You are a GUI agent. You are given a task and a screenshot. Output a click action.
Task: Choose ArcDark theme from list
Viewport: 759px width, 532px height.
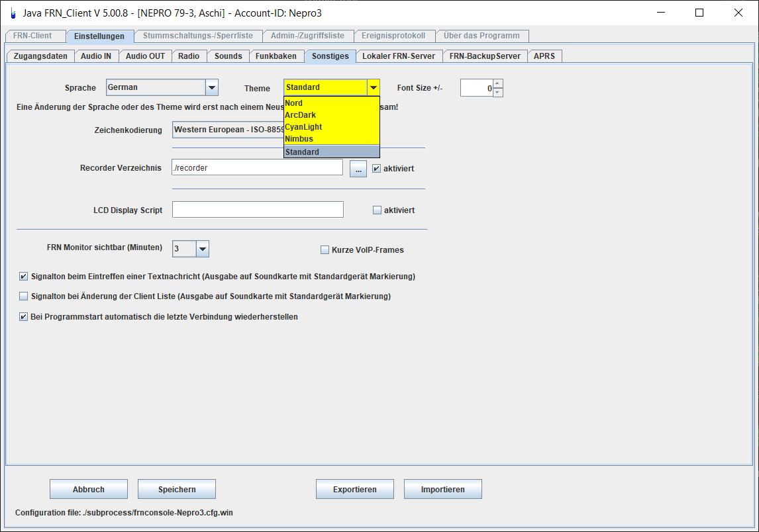[332, 115]
